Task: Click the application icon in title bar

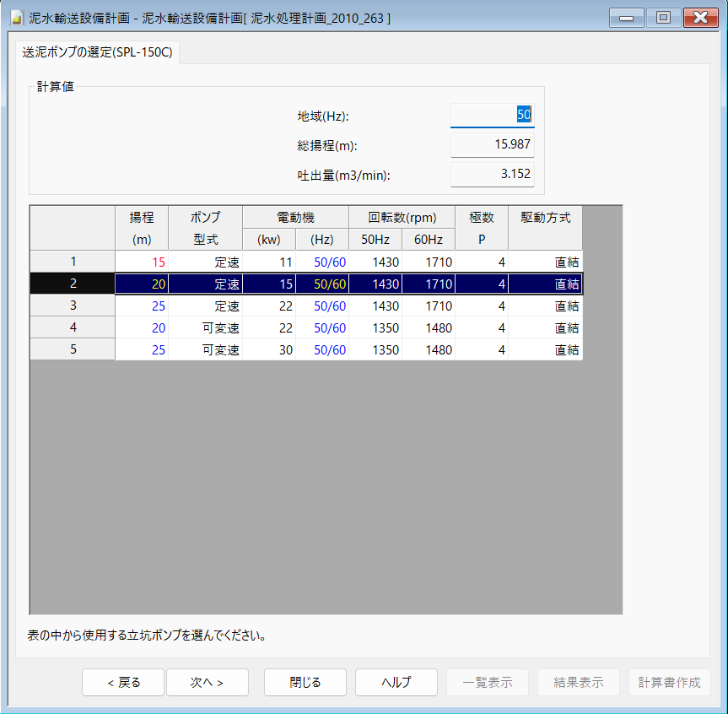Action: 16,18
